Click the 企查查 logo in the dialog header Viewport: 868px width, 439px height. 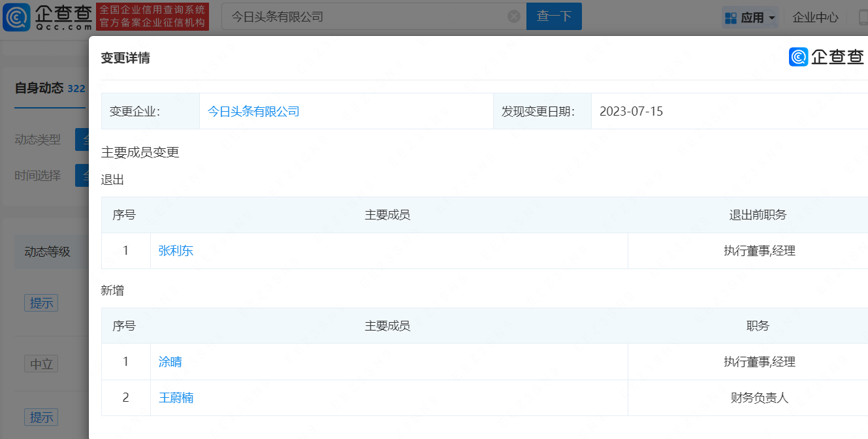[826, 57]
